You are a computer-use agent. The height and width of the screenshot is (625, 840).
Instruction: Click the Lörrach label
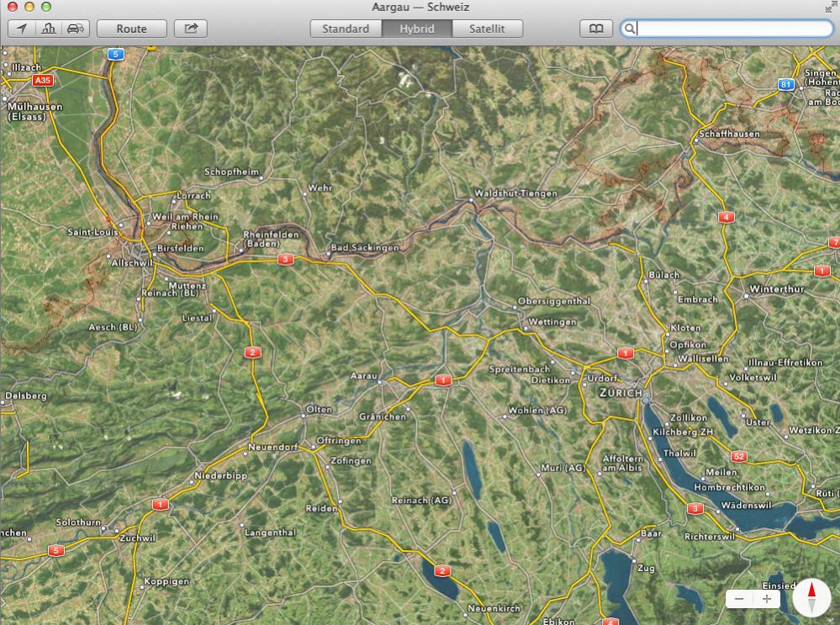(x=194, y=195)
